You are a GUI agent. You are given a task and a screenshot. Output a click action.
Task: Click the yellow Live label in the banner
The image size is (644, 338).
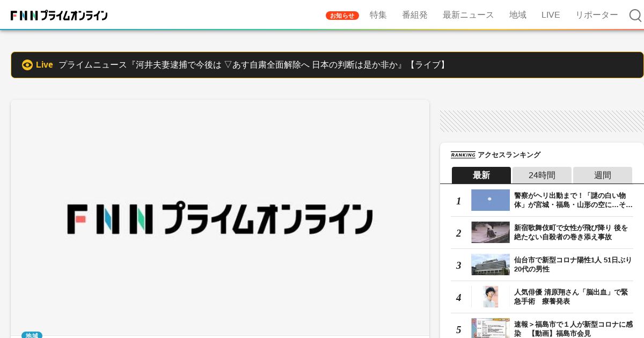pos(45,65)
